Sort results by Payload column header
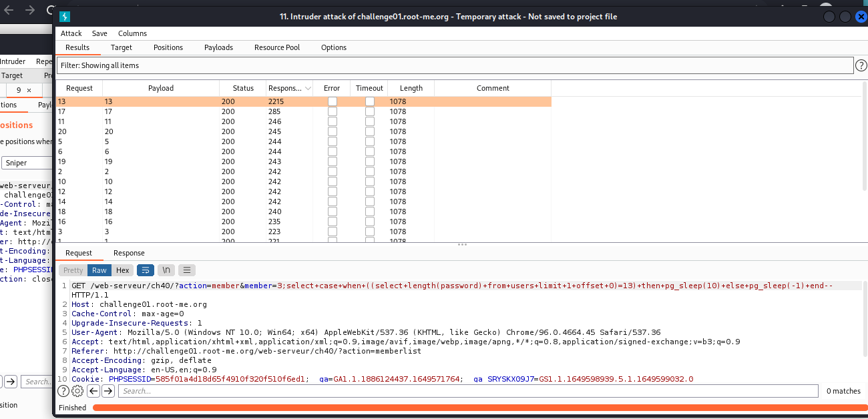This screenshot has height=419, width=868. click(x=161, y=88)
